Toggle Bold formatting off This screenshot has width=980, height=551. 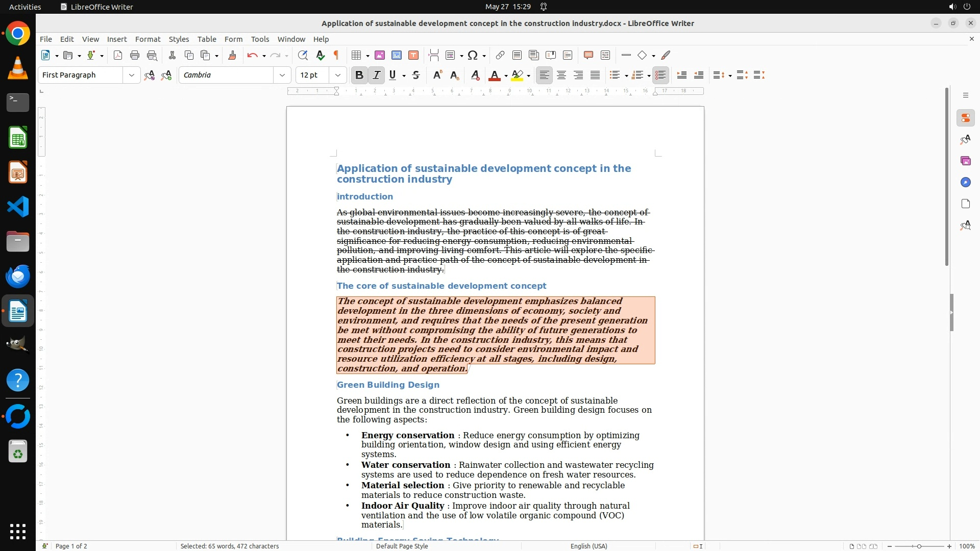(x=359, y=76)
